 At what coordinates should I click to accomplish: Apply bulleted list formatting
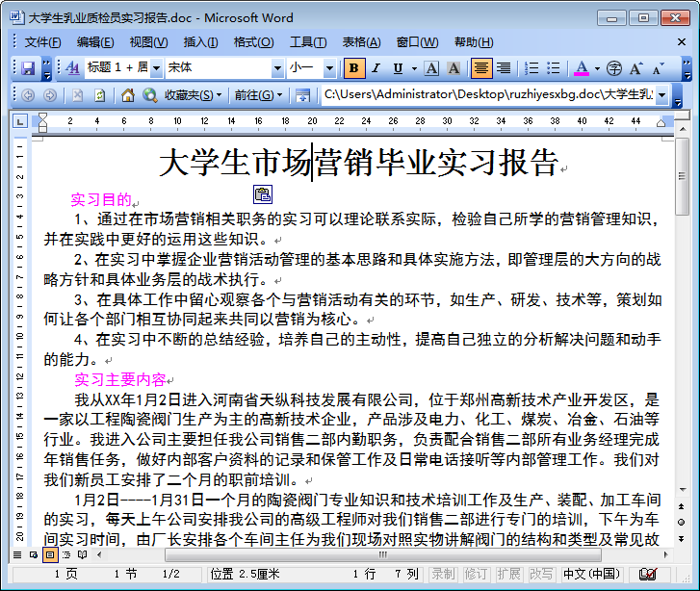553,68
